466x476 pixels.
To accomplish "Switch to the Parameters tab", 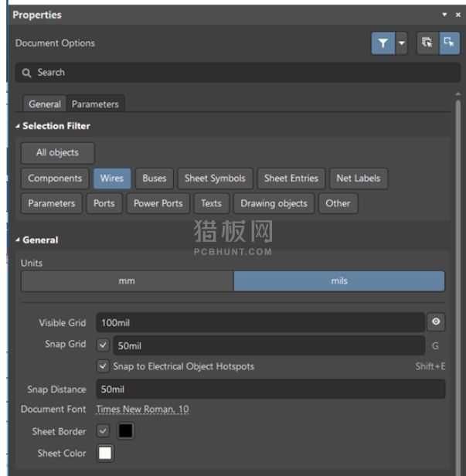I will (95, 104).
